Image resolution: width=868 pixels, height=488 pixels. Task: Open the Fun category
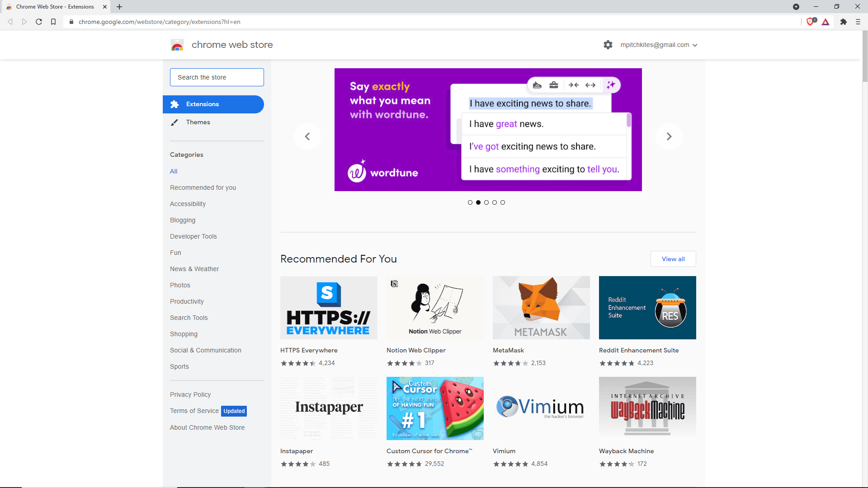tap(175, 253)
